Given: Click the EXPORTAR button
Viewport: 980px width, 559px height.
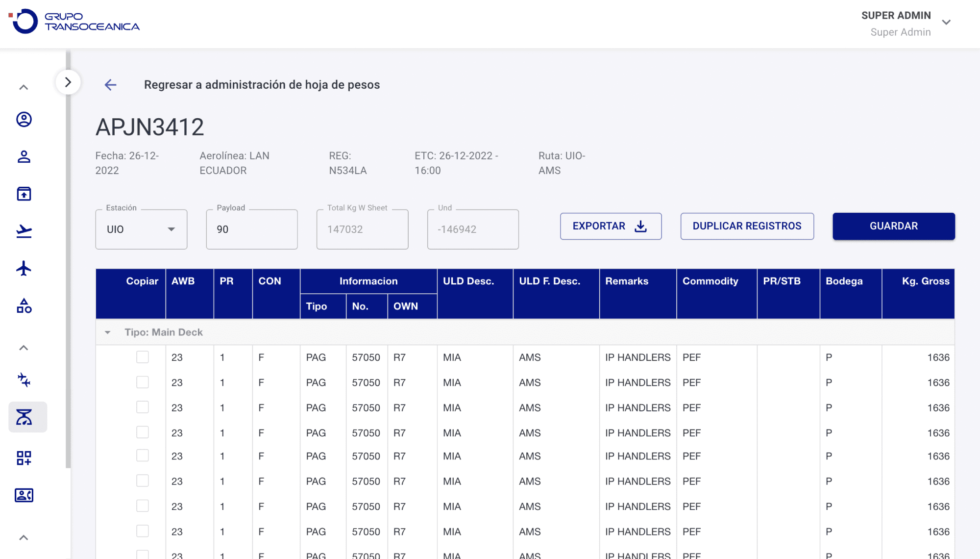Looking at the screenshot, I should pos(611,226).
